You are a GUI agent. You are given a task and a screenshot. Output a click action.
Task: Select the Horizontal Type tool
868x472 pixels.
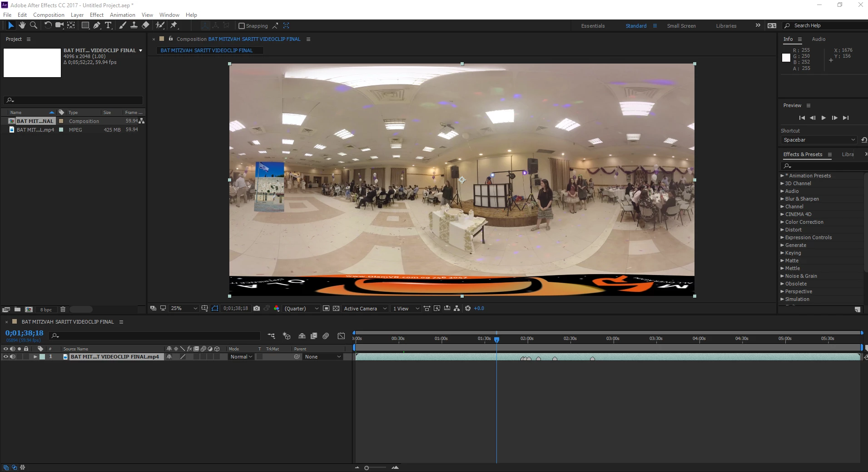click(108, 25)
